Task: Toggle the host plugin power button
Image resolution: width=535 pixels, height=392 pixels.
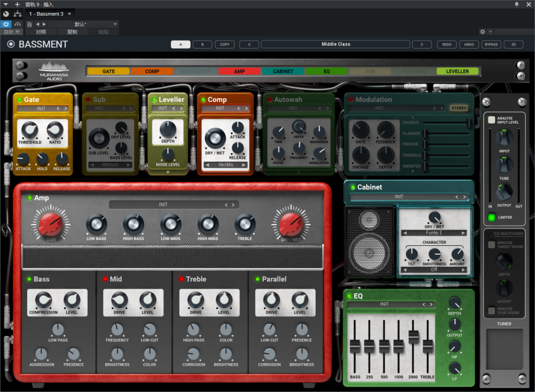Action: point(6,24)
